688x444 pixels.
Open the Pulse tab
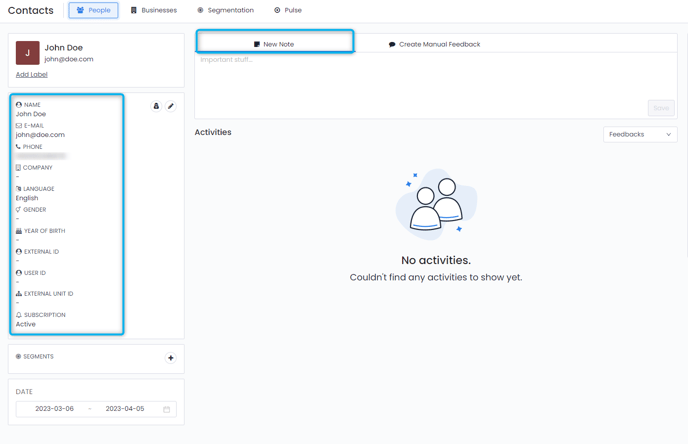(x=288, y=10)
